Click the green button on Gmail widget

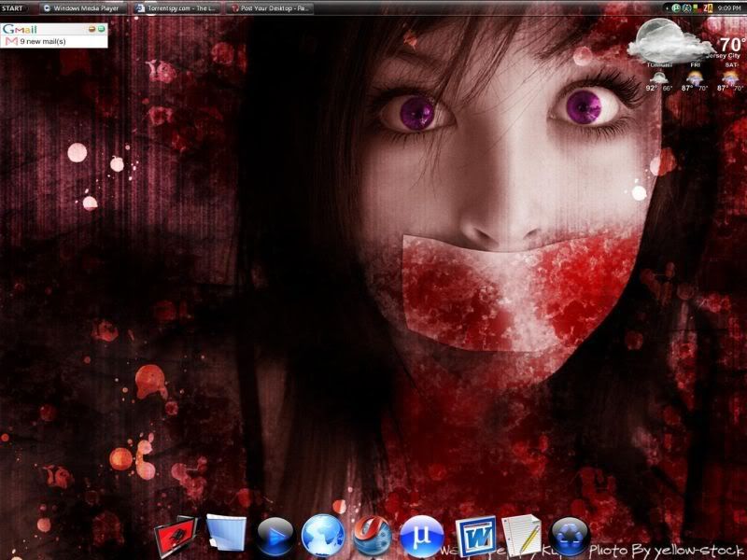(x=101, y=29)
